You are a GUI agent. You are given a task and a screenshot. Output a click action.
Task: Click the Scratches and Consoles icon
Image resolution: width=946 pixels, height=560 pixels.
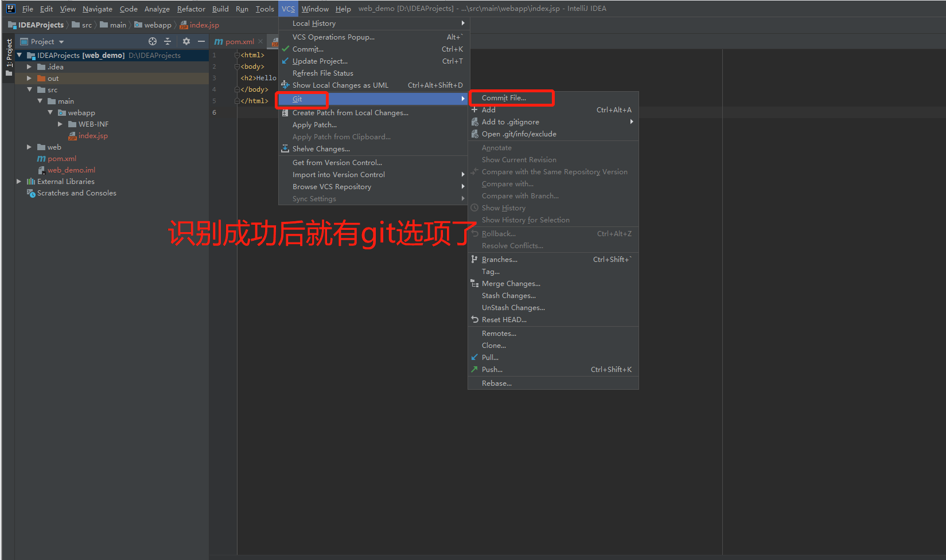click(x=31, y=193)
